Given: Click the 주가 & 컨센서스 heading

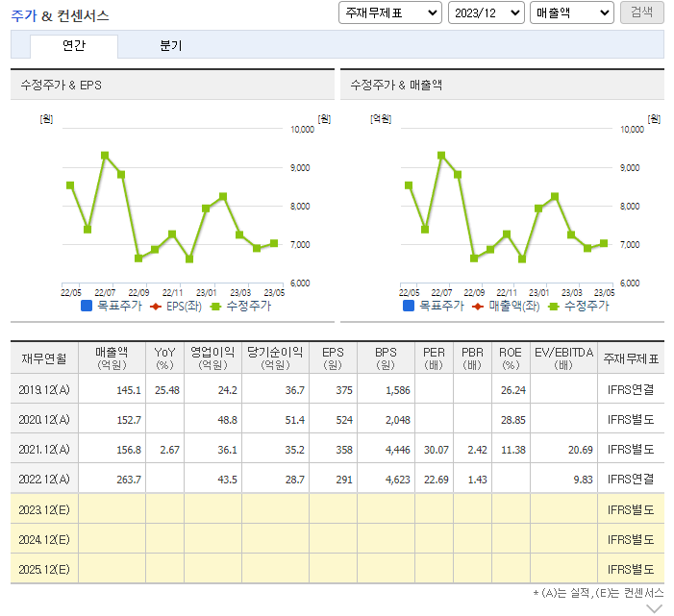Looking at the screenshot, I should click(60, 16).
